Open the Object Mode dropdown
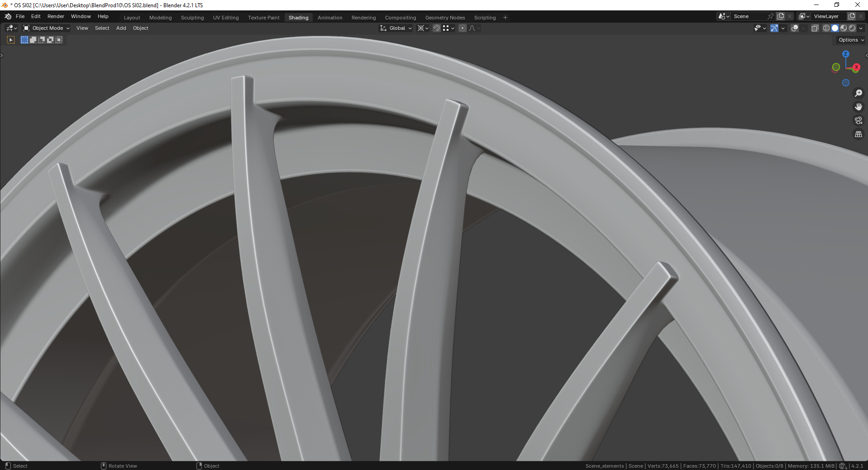868x470 pixels. [46, 28]
